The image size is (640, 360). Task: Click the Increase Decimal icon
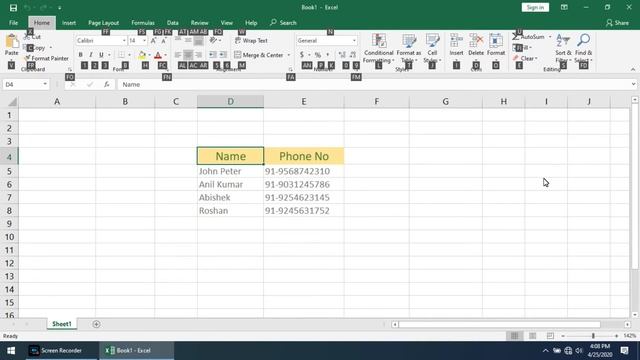(x=342, y=55)
